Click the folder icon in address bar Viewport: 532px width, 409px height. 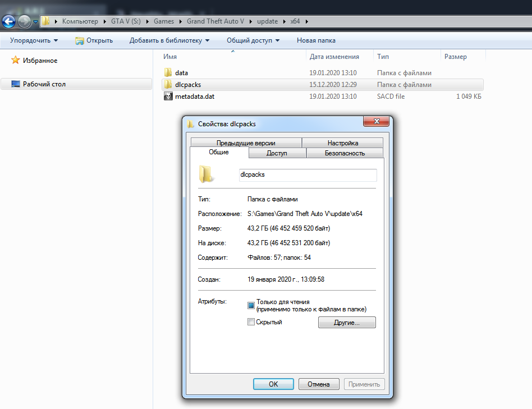[x=45, y=21]
